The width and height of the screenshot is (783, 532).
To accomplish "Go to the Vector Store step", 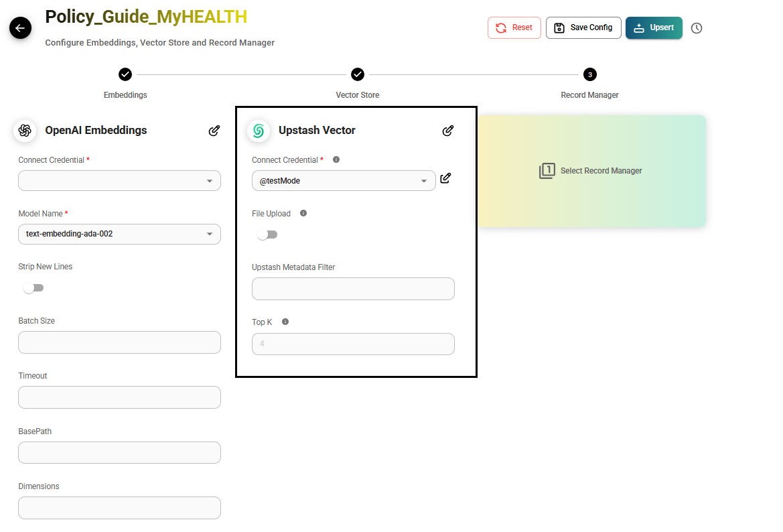I will click(x=358, y=74).
